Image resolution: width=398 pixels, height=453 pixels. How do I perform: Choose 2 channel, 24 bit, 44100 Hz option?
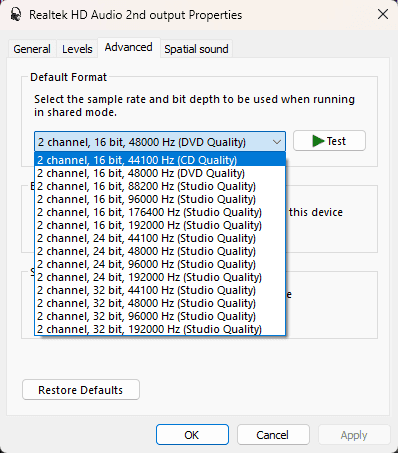[160, 238]
